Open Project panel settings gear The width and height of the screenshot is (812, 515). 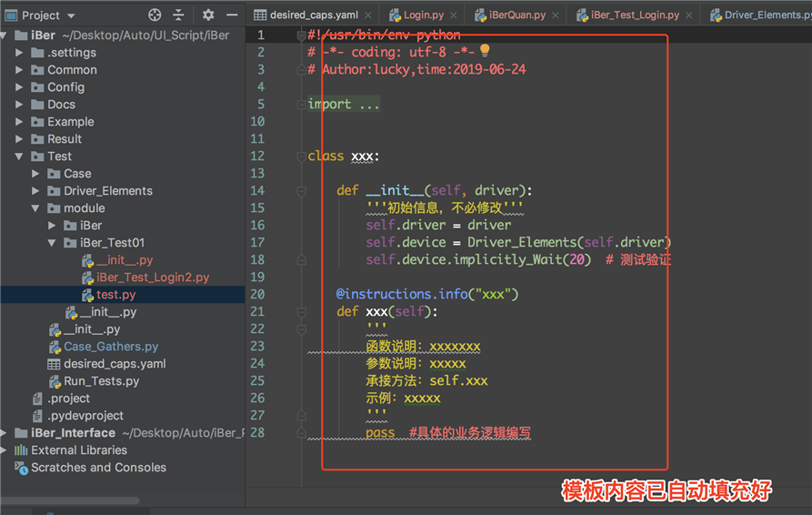point(208,15)
